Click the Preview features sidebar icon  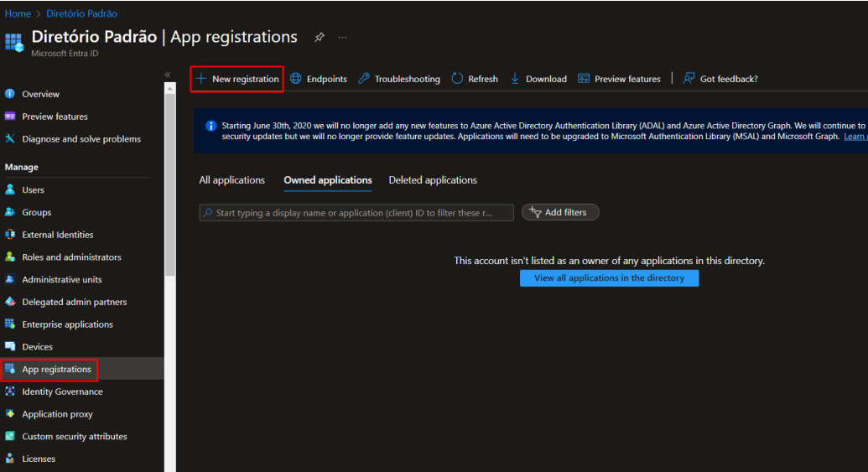10,117
